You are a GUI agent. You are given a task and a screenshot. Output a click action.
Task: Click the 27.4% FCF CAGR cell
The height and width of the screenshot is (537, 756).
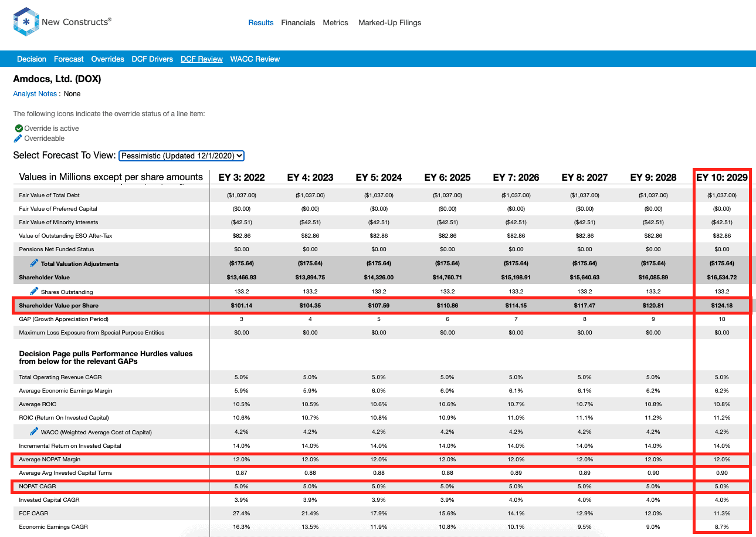242,514
